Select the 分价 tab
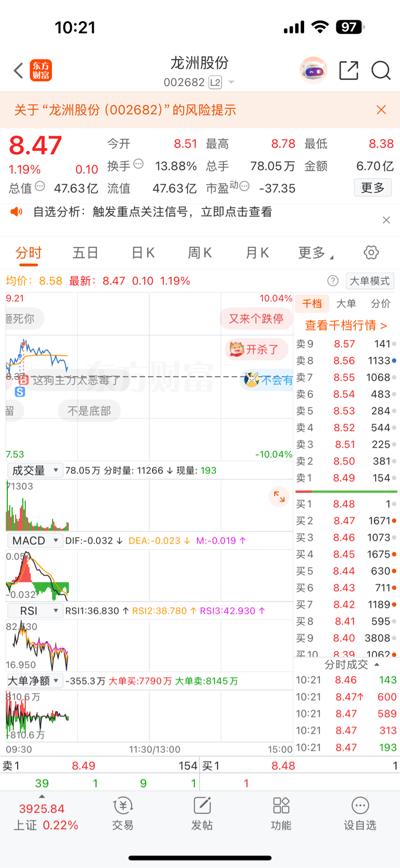Image resolution: width=400 pixels, height=868 pixels. (x=381, y=303)
